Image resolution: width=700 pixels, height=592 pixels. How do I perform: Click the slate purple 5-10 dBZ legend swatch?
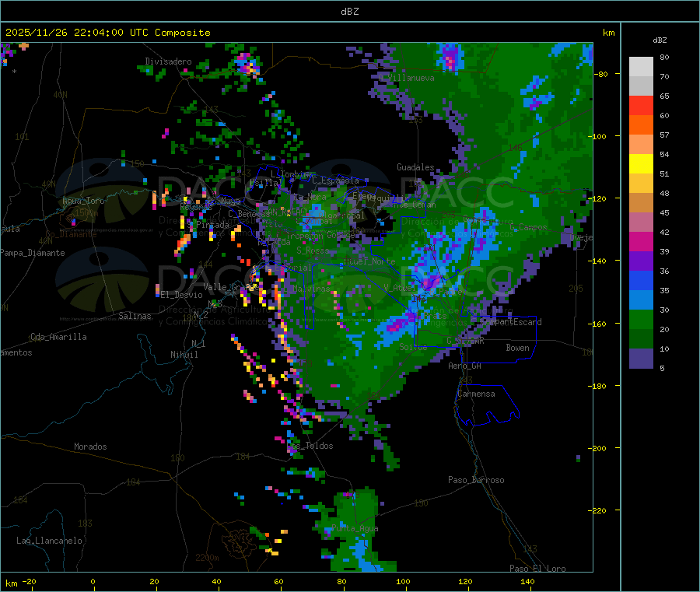click(641, 359)
